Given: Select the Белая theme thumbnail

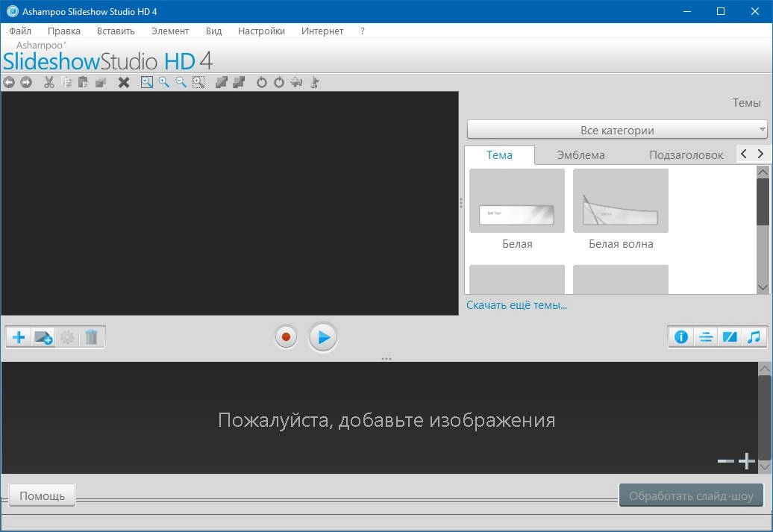Looking at the screenshot, I should pyautogui.click(x=517, y=201).
